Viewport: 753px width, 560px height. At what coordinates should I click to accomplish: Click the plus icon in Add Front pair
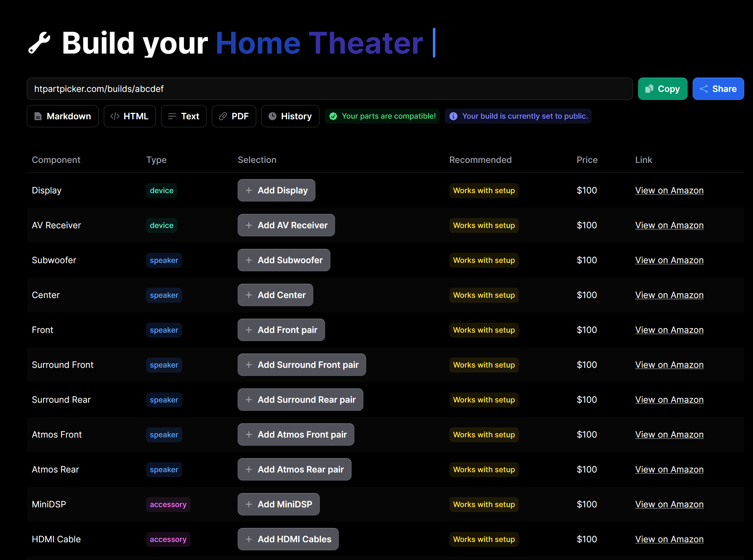(249, 330)
